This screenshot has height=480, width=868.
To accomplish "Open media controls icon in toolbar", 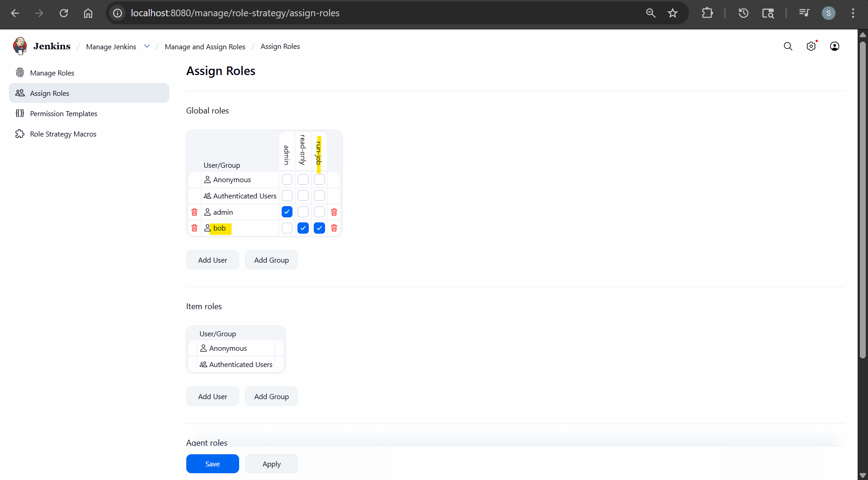I will (804, 13).
